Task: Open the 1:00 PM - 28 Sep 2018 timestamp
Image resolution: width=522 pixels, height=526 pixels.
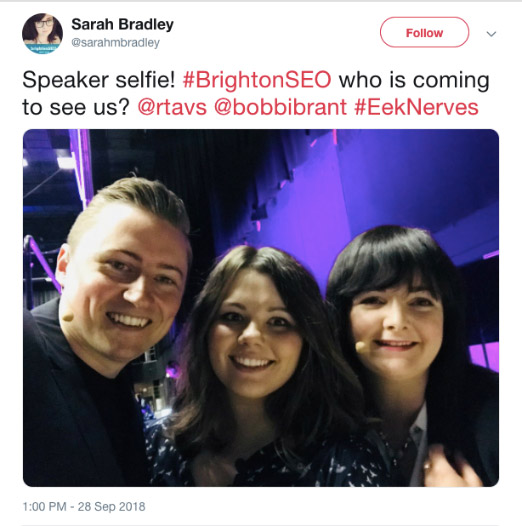Action: click(84, 507)
